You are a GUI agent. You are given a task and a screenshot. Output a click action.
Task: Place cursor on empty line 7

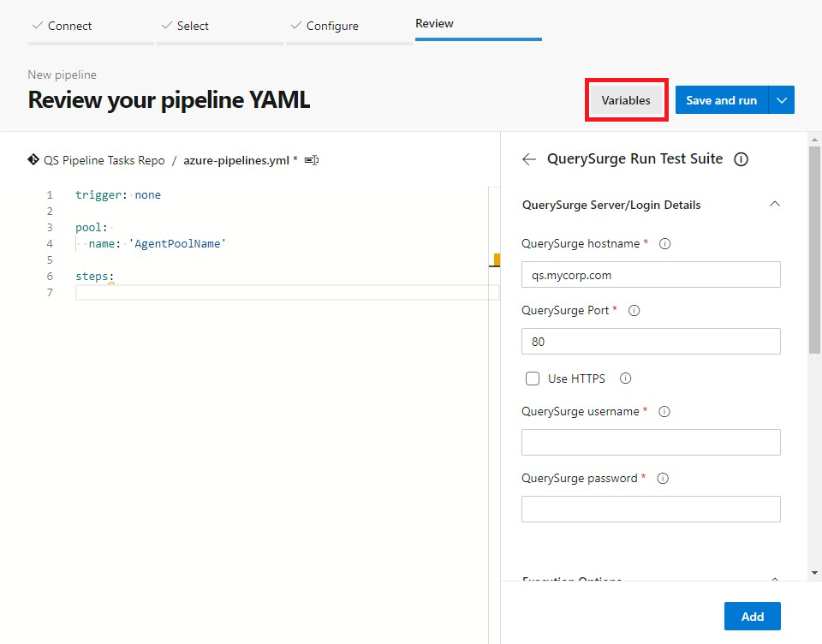coord(286,293)
